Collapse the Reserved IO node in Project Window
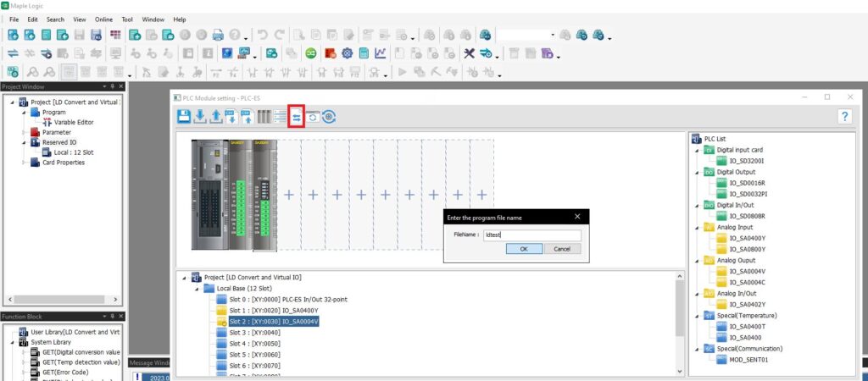The height and width of the screenshot is (381, 868). coord(23,142)
